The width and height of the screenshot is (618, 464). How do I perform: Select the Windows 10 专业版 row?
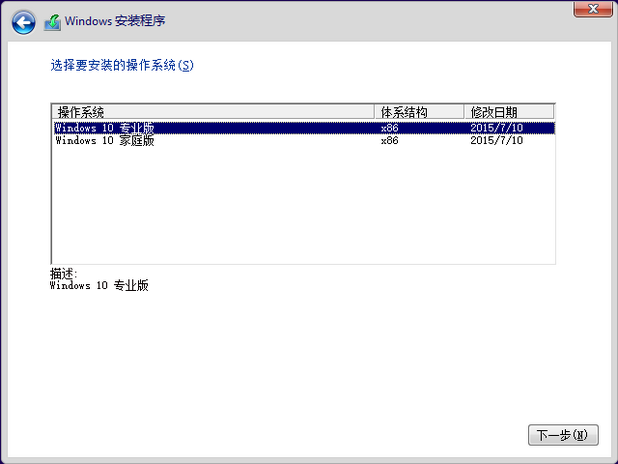tap(303, 128)
